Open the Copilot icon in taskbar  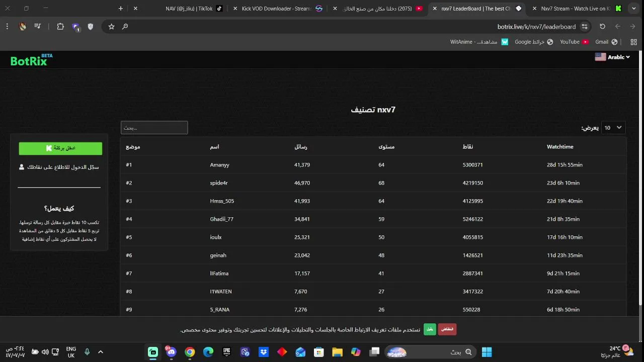coord(356,352)
